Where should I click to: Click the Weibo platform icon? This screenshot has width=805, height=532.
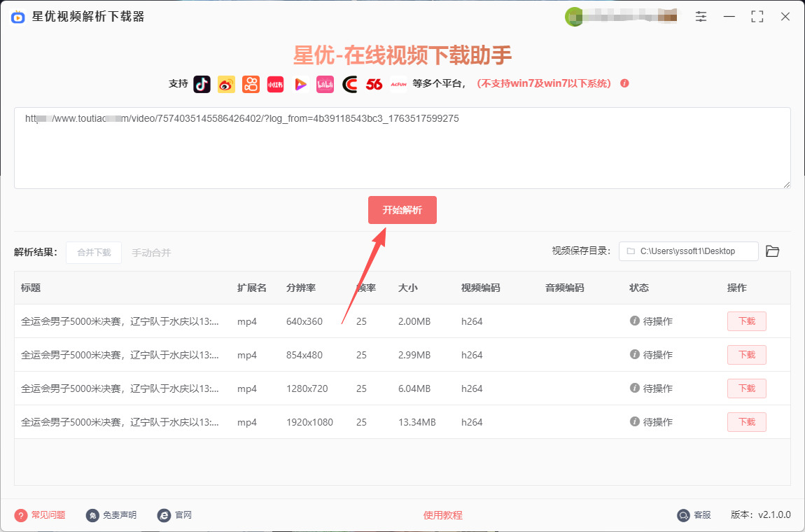coord(226,84)
